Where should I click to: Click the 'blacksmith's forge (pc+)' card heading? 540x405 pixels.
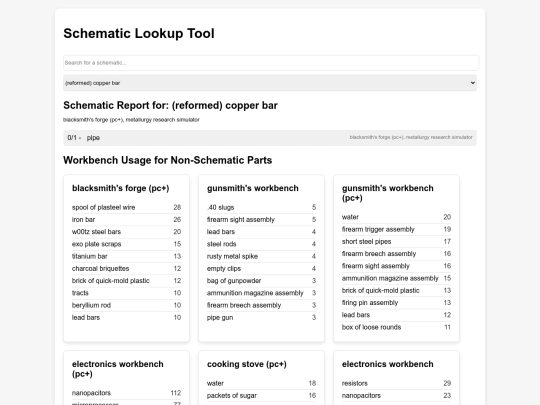[x=121, y=188]
